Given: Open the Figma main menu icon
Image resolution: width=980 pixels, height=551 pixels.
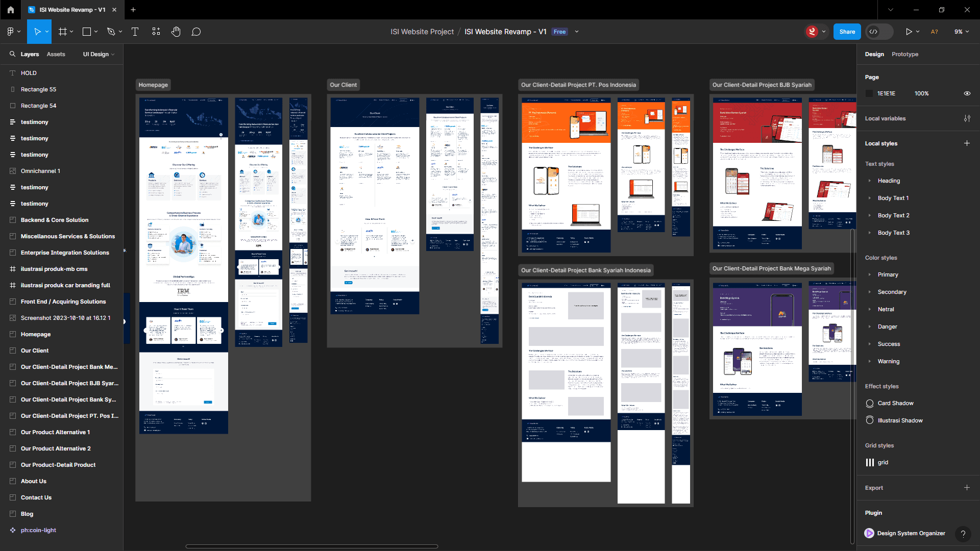Looking at the screenshot, I should (x=11, y=32).
